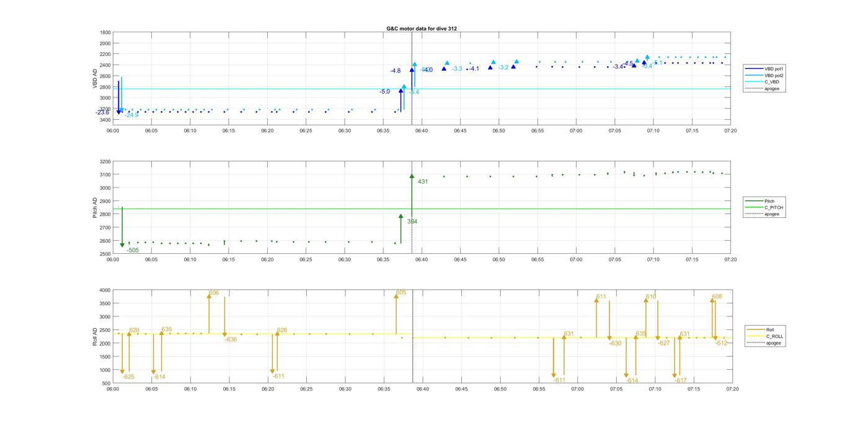Screen dimensions: 868x430
Task: Click the '-612' roll data label
Action: pos(721,343)
